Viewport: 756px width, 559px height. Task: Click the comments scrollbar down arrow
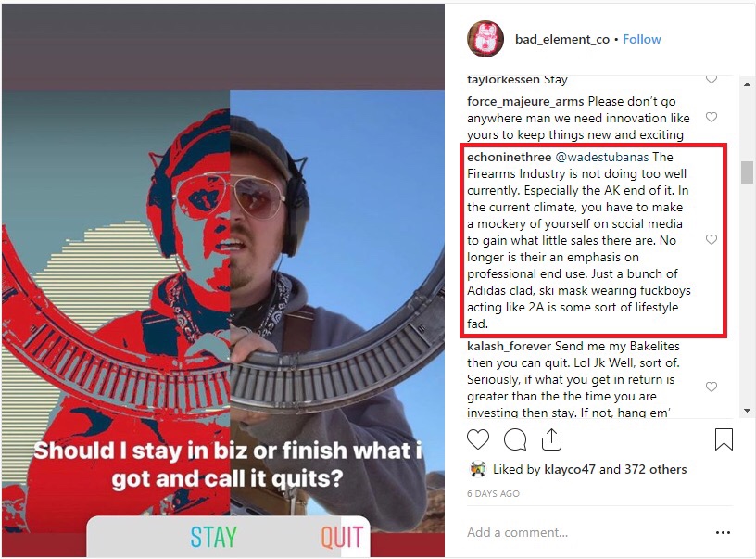pos(747,411)
